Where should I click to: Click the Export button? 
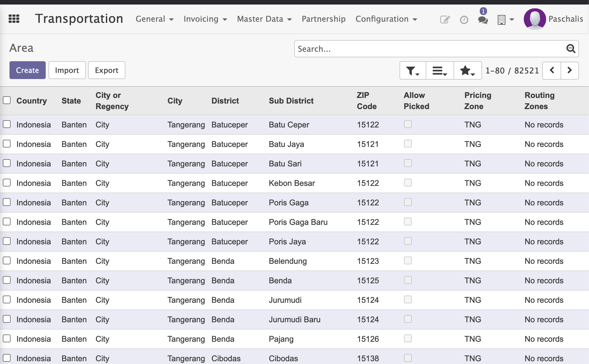pyautogui.click(x=107, y=70)
